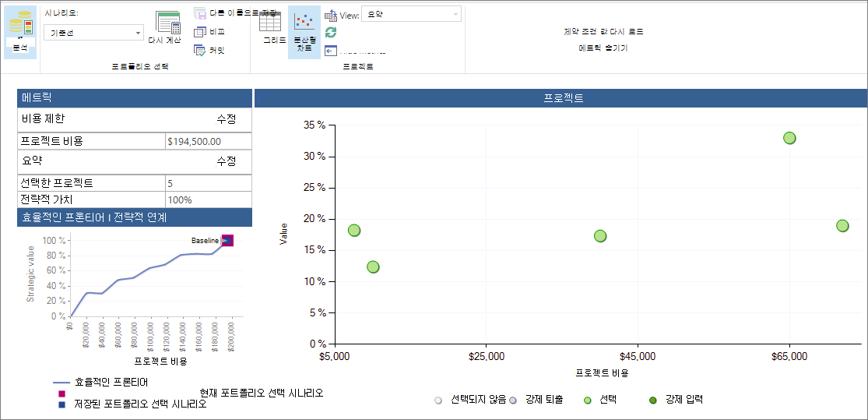Click the 선택 light green legend marker
Screen dimensions: 868x420
point(588,400)
